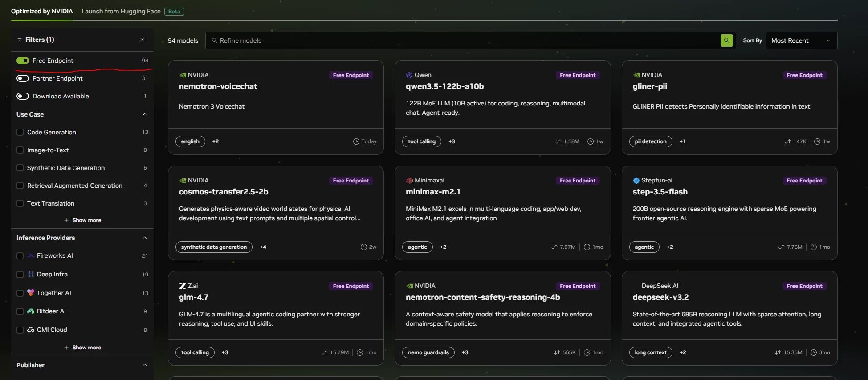Click the Together AI provider logo
The image size is (868, 380).
31,293
